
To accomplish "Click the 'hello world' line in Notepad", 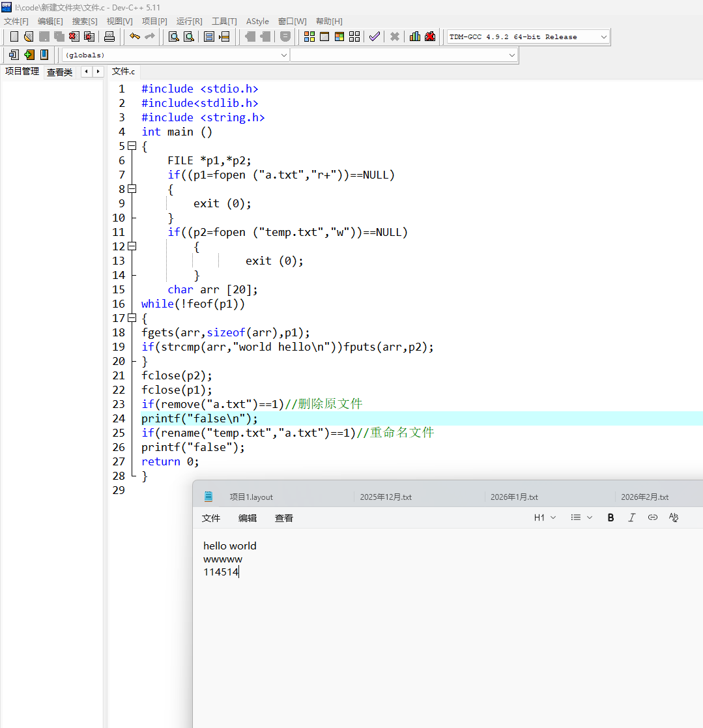I will [x=230, y=546].
